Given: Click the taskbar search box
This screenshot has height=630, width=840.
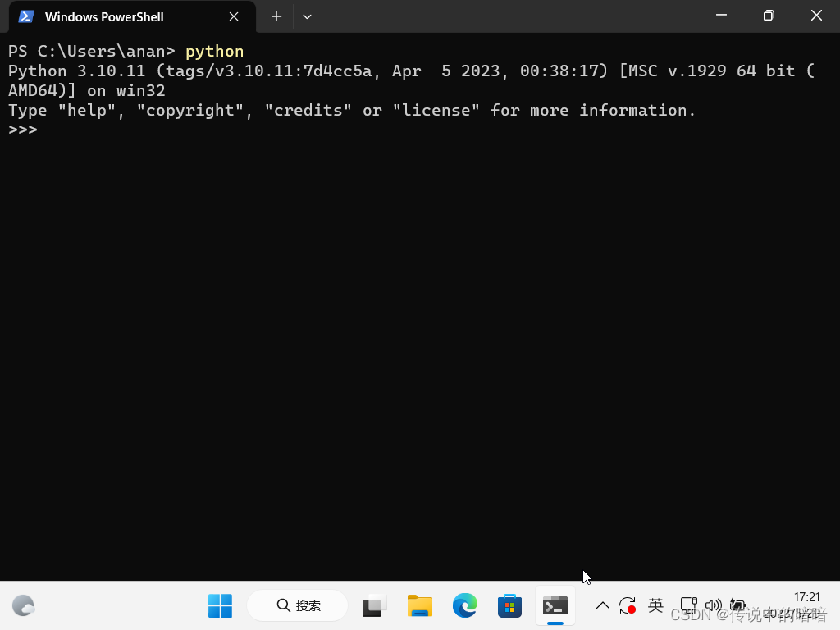Looking at the screenshot, I should [297, 606].
